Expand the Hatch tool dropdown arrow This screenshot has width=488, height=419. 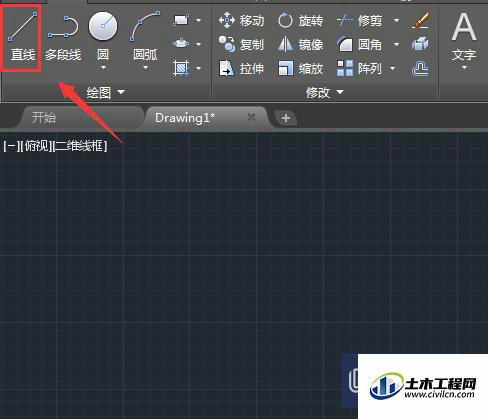pos(198,68)
